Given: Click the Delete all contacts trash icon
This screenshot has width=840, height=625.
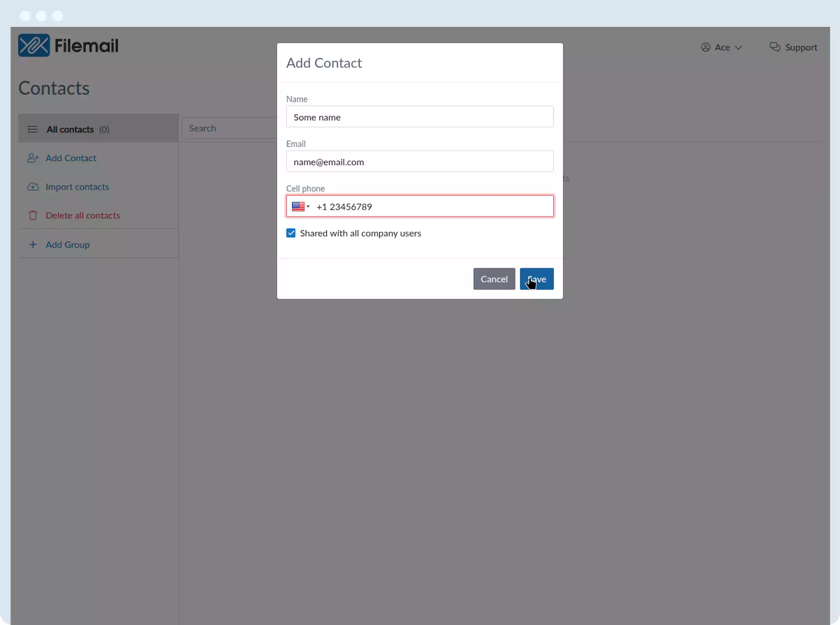Looking at the screenshot, I should [x=33, y=216].
